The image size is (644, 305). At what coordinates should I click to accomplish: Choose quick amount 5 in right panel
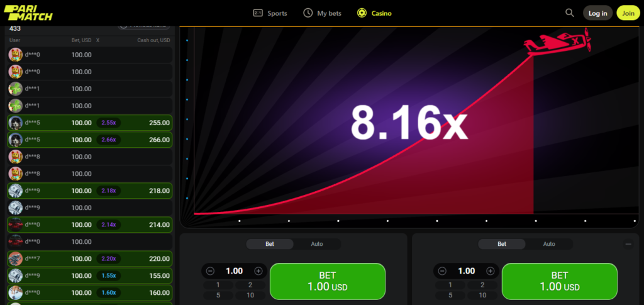click(450, 295)
